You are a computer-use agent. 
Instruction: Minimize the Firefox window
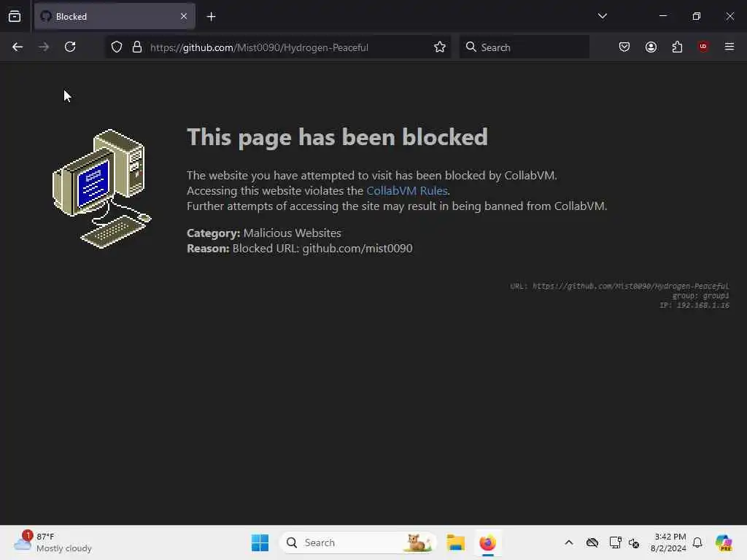[662, 16]
